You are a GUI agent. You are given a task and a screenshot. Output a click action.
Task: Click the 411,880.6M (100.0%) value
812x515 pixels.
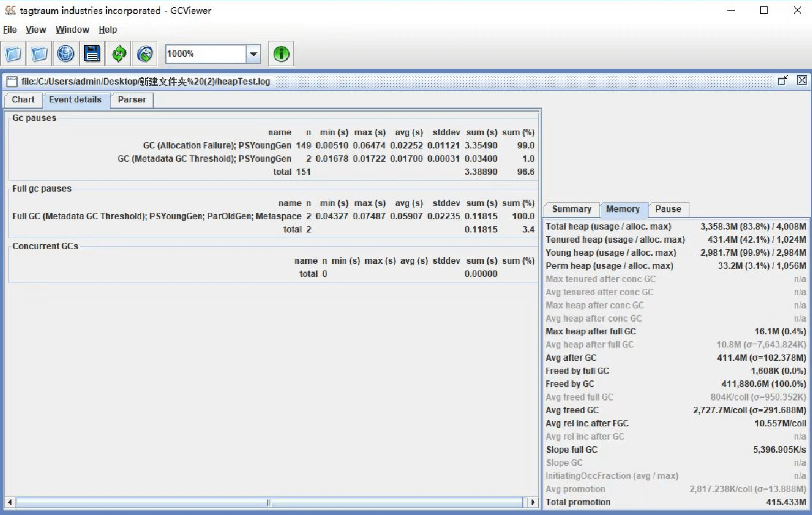[764, 385]
